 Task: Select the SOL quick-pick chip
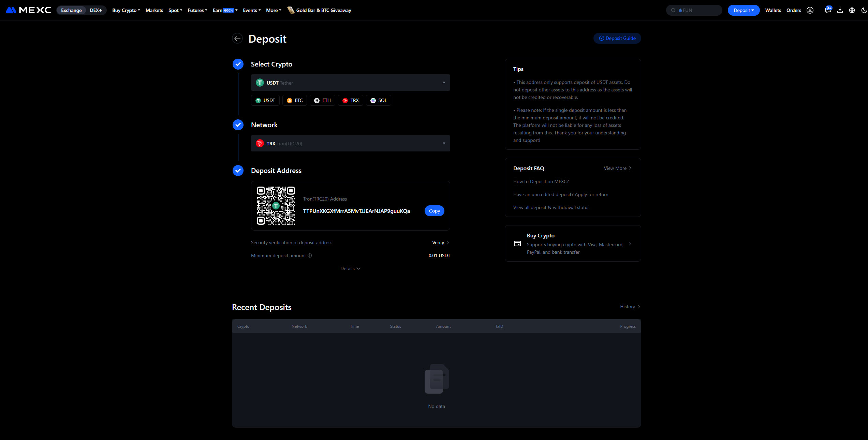[379, 100]
